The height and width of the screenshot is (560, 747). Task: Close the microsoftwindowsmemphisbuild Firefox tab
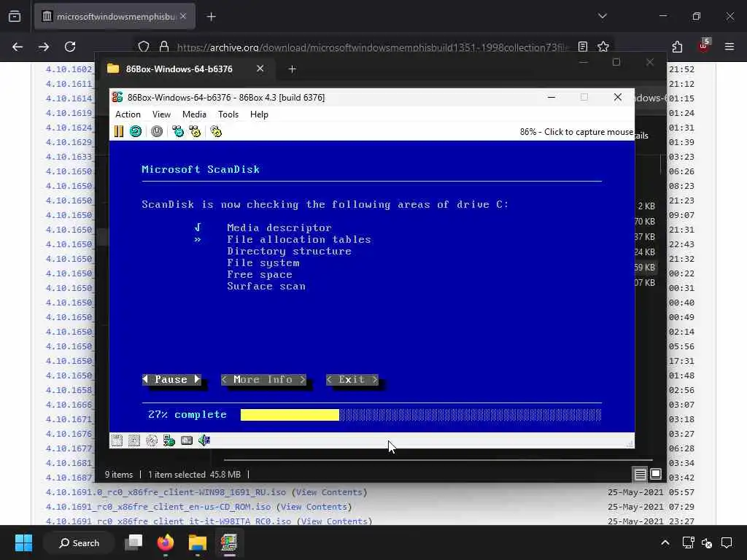click(183, 16)
